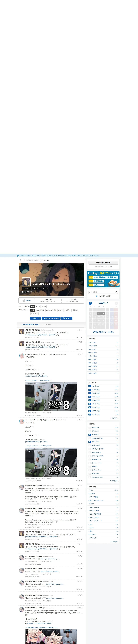This screenshot has height=644, width=138.
Task: Open the #ホロライブ hashtag
Action: click(x=92, y=538)
